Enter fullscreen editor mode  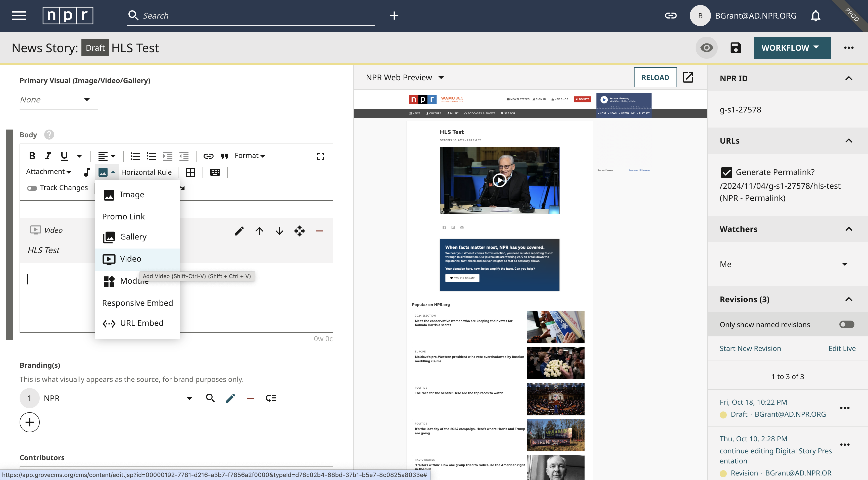pos(320,156)
